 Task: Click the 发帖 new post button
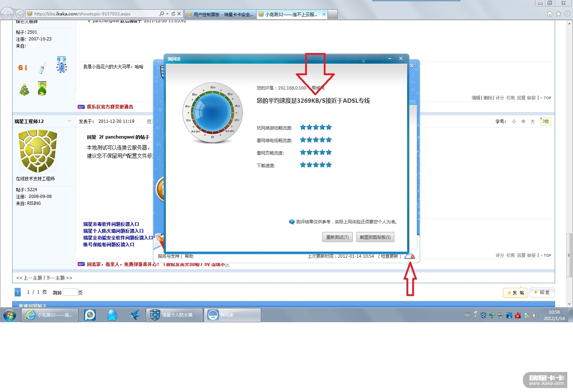(x=515, y=292)
